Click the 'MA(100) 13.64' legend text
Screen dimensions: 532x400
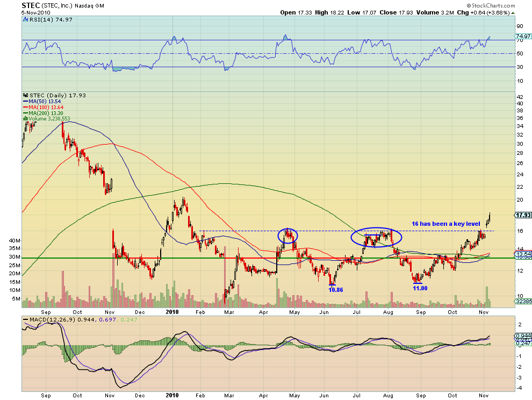pyautogui.click(x=46, y=108)
